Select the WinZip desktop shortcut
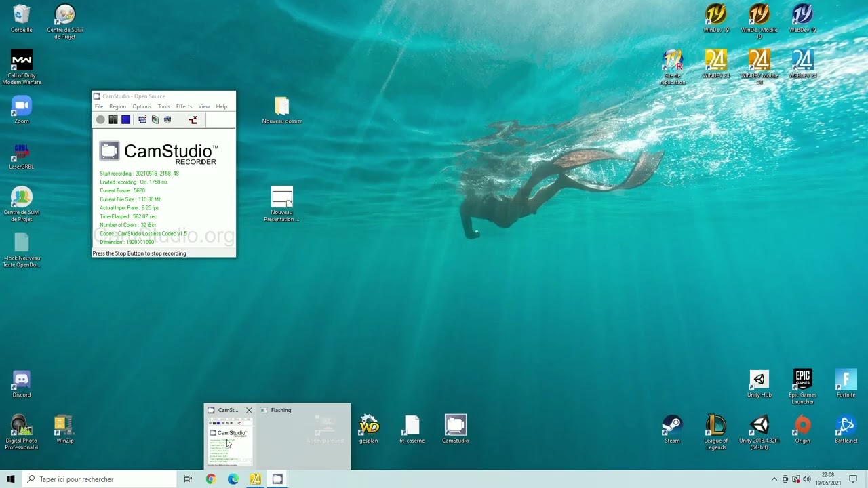The image size is (868, 488). click(x=65, y=430)
